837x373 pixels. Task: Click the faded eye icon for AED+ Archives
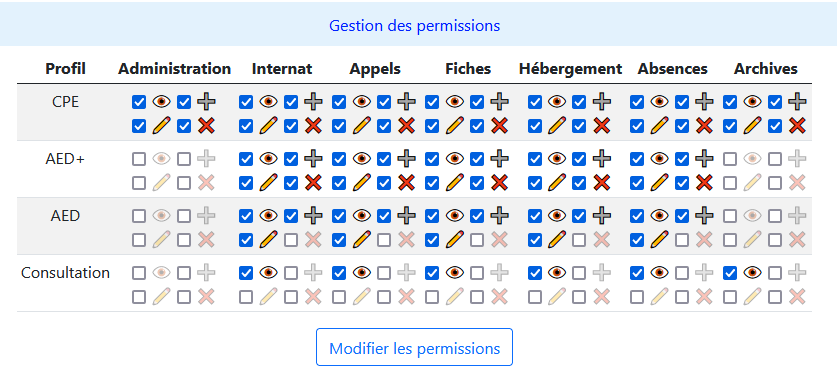point(752,158)
